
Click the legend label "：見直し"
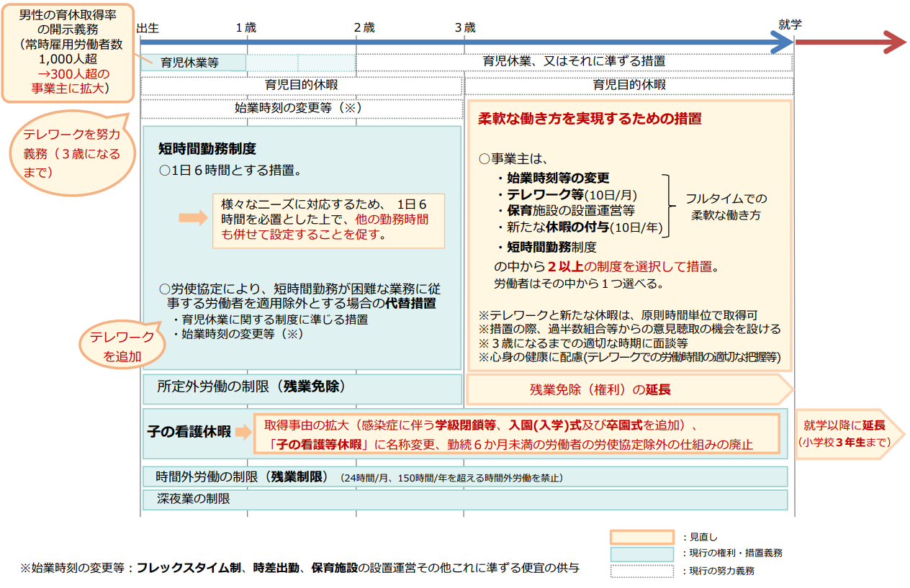coord(698,537)
